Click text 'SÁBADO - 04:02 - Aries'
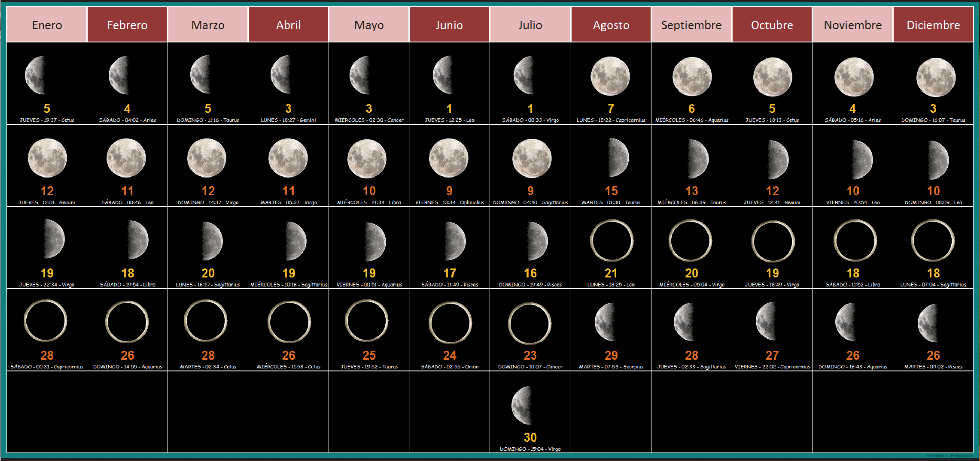Image resolution: width=980 pixels, height=461 pixels. 127,120
